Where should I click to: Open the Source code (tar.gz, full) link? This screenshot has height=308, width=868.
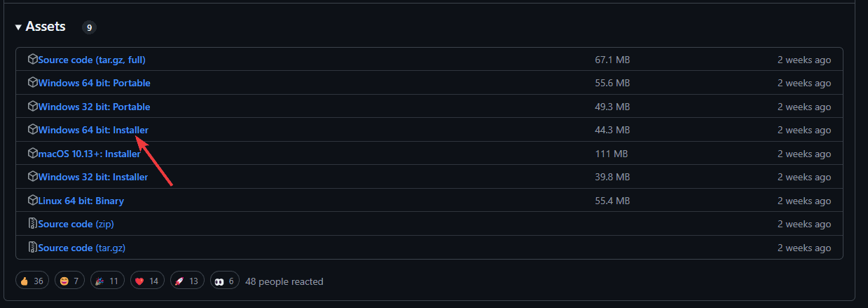click(92, 60)
